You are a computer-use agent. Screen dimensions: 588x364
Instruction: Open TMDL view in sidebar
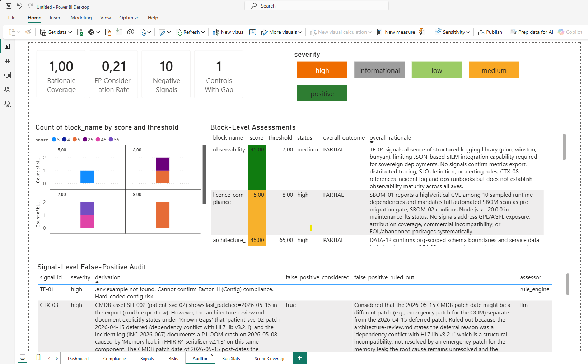(x=8, y=104)
